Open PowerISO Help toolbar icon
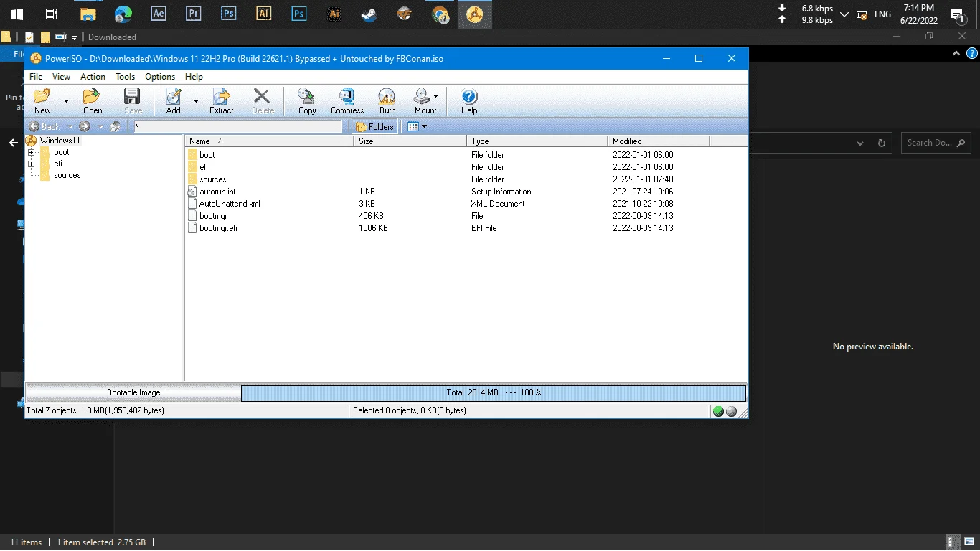 [x=469, y=97]
